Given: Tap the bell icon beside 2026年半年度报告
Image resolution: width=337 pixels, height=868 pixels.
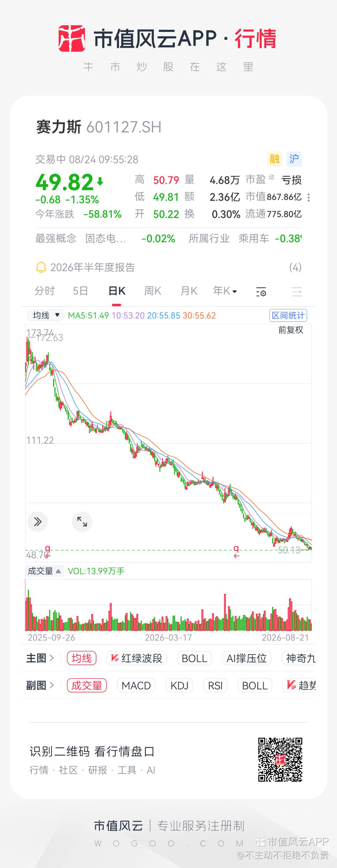Looking at the screenshot, I should pyautogui.click(x=41, y=267).
